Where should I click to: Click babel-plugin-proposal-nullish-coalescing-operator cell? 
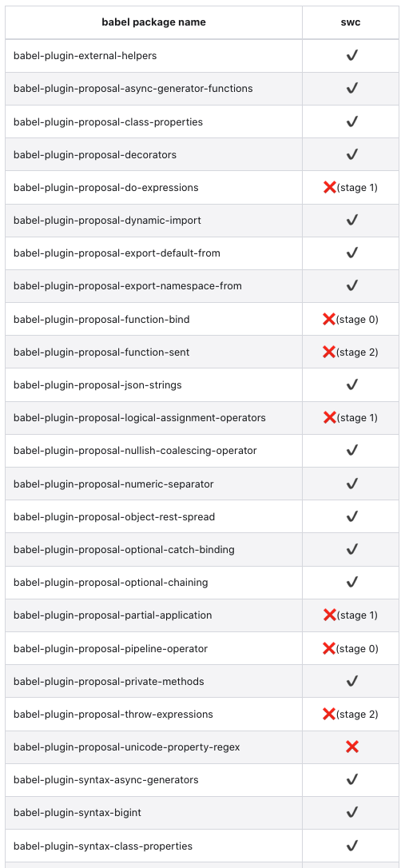[x=154, y=451]
